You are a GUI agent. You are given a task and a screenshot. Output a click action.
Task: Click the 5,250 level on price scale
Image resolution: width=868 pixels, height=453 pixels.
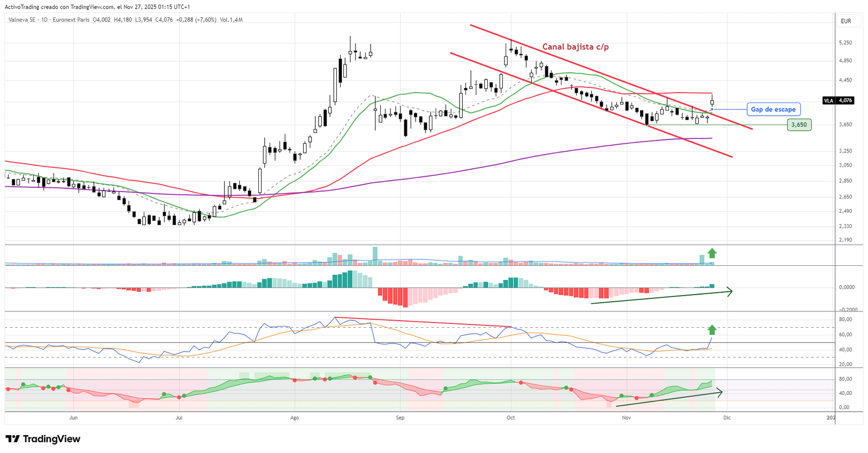845,43
